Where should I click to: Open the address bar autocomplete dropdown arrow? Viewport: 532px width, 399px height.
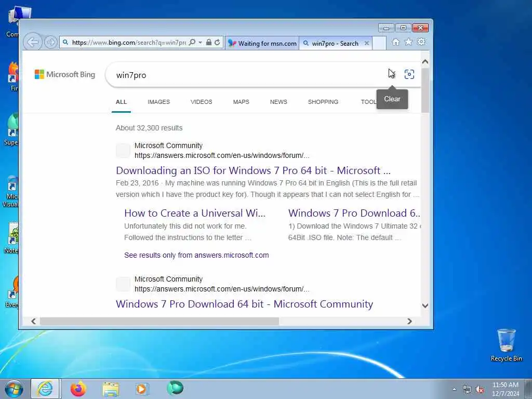point(200,43)
